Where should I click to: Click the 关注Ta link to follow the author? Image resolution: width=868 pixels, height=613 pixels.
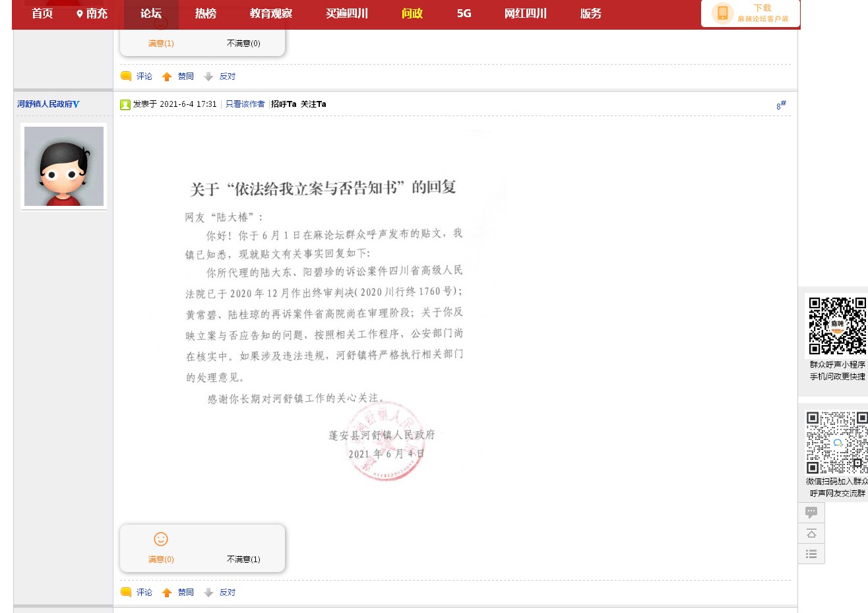click(313, 104)
